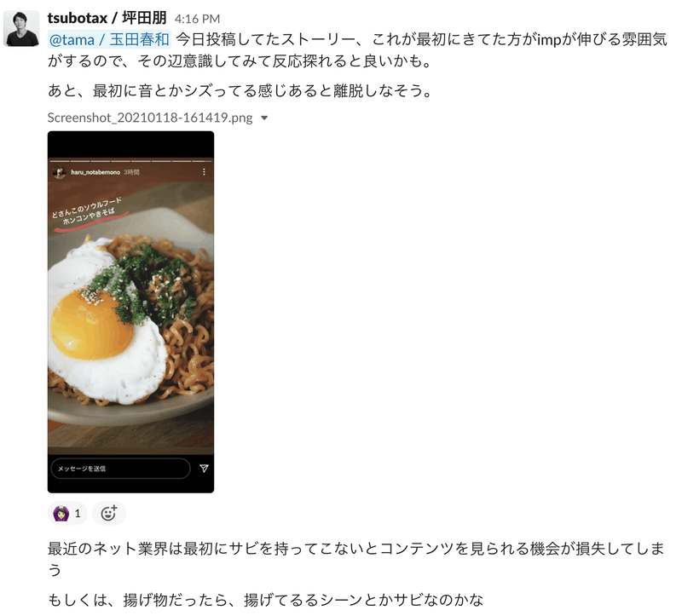Click the story progress bar segments at top
This screenshot has width=682, height=616.
click(130, 161)
